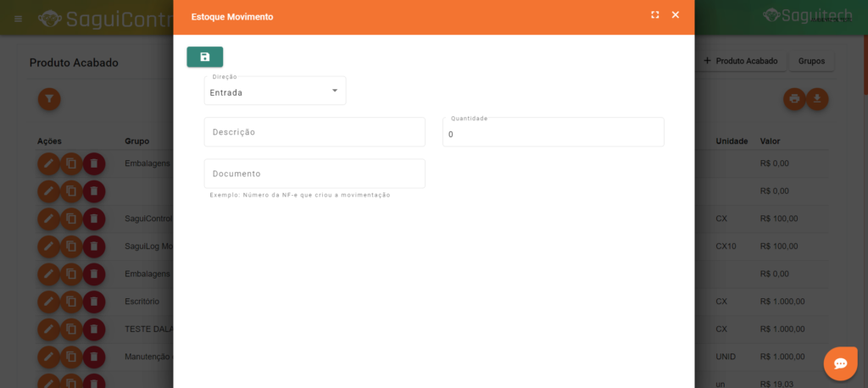
Task: Close the Estoque Movimento dialog
Action: (676, 15)
